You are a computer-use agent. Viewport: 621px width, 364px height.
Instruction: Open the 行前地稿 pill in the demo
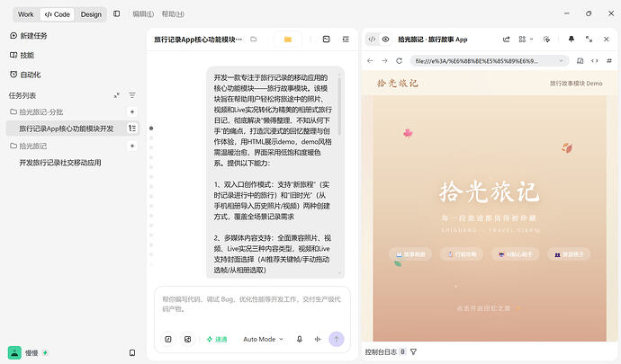coord(462,254)
